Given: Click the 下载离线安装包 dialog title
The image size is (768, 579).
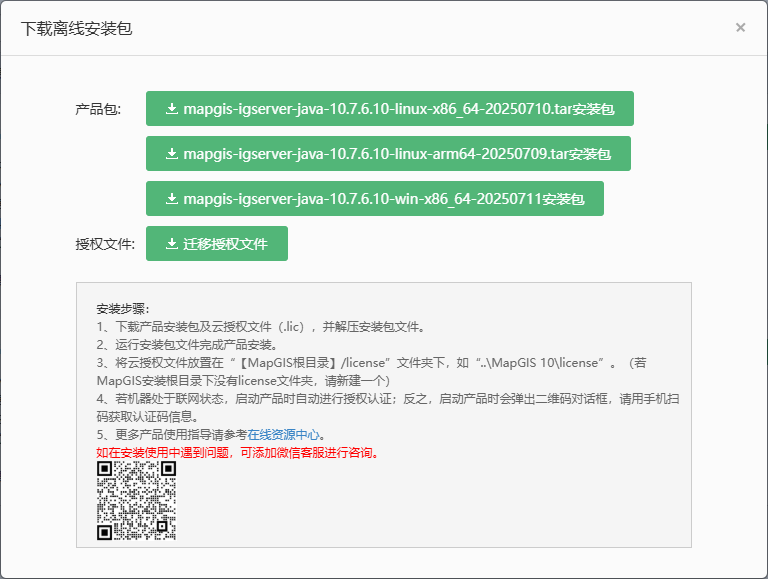Looking at the screenshot, I should (77, 28).
